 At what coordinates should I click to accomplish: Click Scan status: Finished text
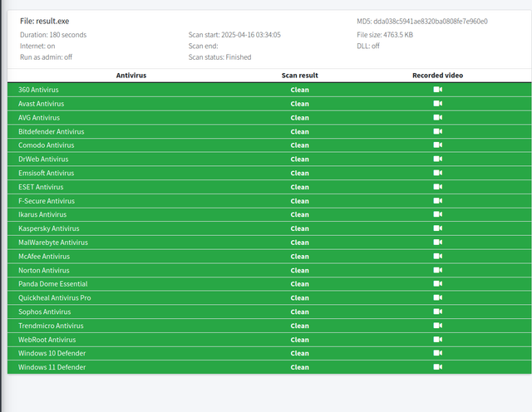(219, 57)
